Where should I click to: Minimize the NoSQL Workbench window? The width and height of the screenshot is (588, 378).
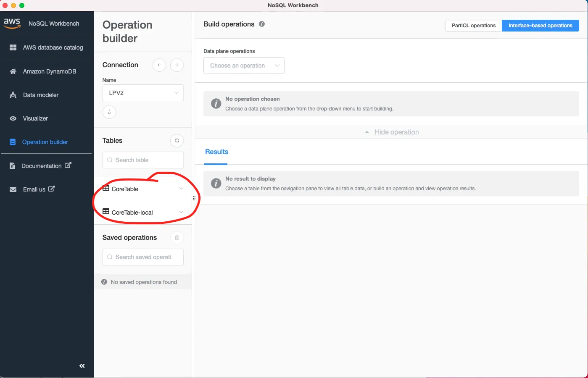pos(13,5)
